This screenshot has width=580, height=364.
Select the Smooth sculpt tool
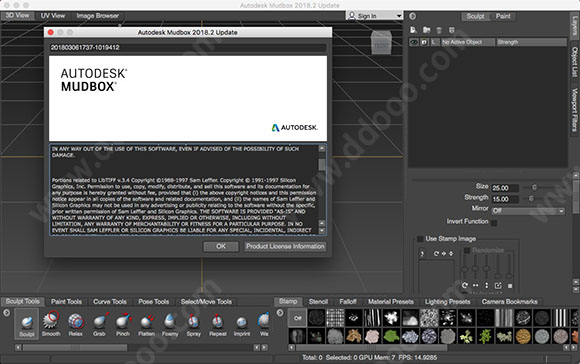click(51, 324)
